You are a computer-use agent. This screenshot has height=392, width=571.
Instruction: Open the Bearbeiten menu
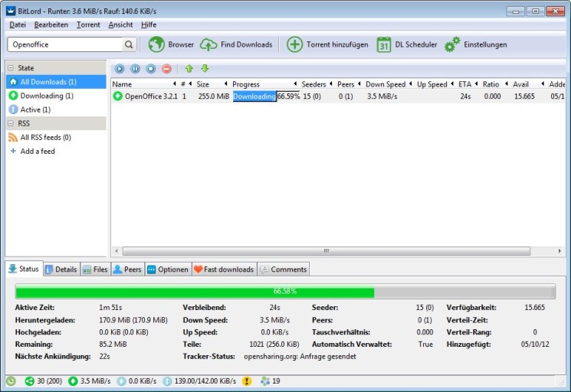point(51,24)
